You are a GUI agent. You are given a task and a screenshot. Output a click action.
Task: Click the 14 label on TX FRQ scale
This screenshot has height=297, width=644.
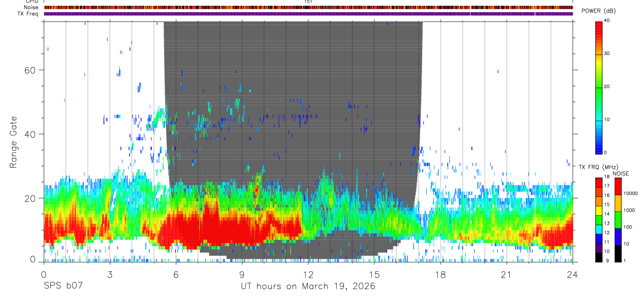(607, 214)
